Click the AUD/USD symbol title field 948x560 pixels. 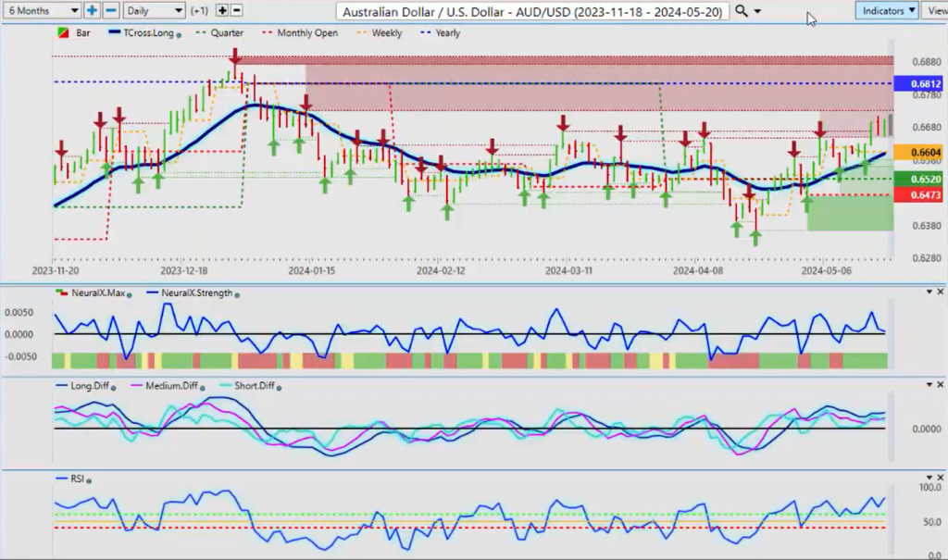(x=534, y=11)
